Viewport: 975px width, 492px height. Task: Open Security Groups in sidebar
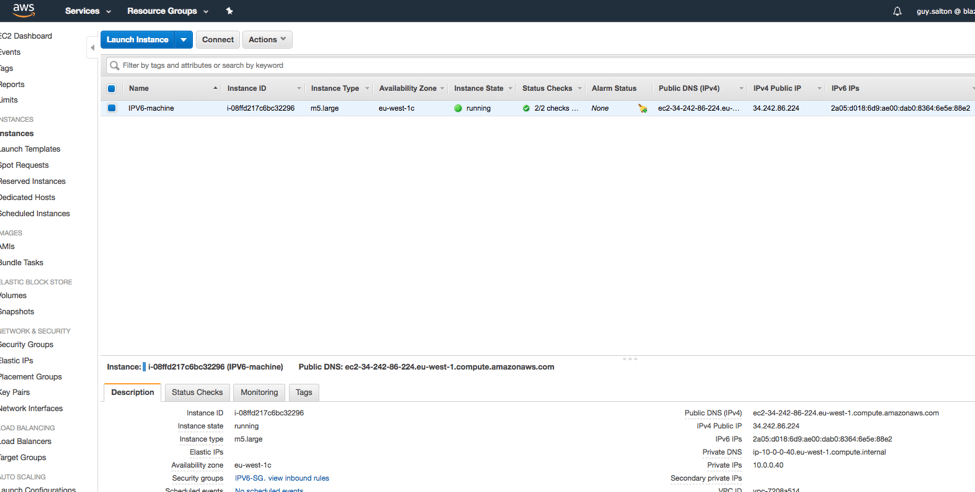point(27,345)
